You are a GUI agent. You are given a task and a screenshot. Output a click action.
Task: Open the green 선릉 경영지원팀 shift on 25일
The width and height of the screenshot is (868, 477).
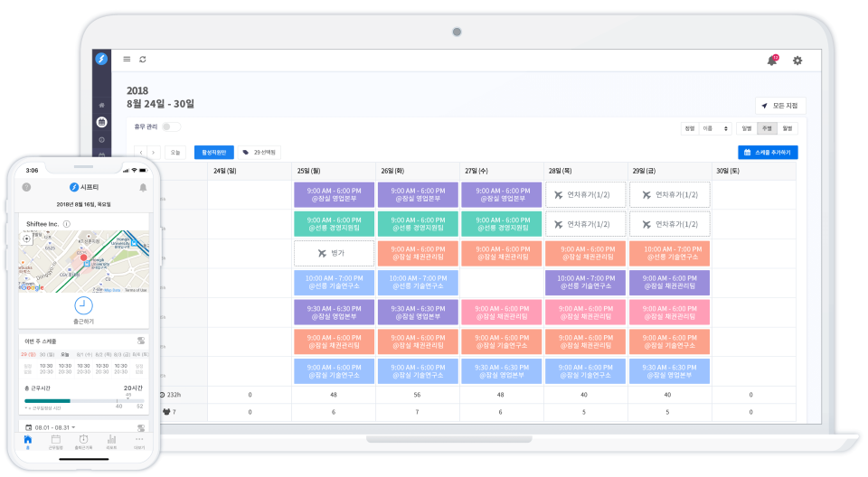click(x=334, y=224)
